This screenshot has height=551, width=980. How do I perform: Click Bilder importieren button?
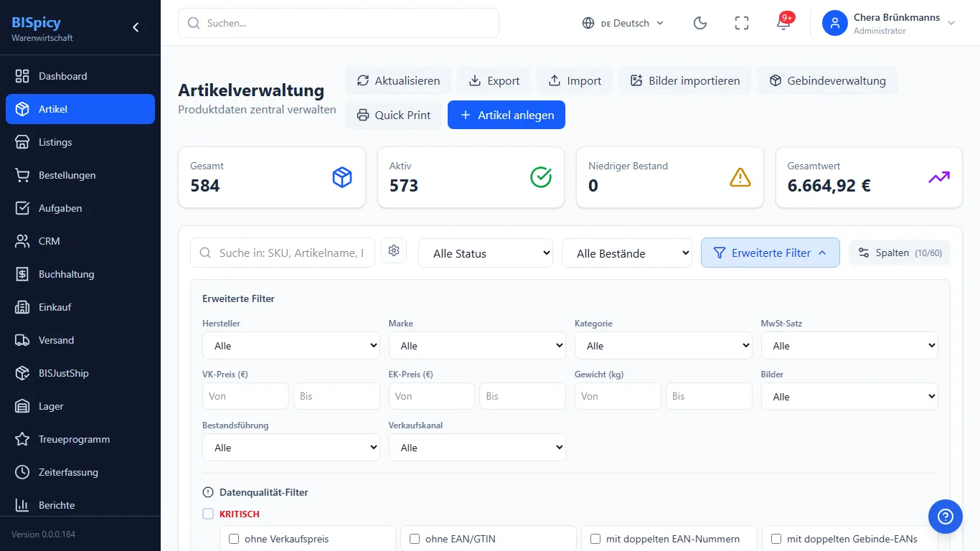click(x=685, y=80)
